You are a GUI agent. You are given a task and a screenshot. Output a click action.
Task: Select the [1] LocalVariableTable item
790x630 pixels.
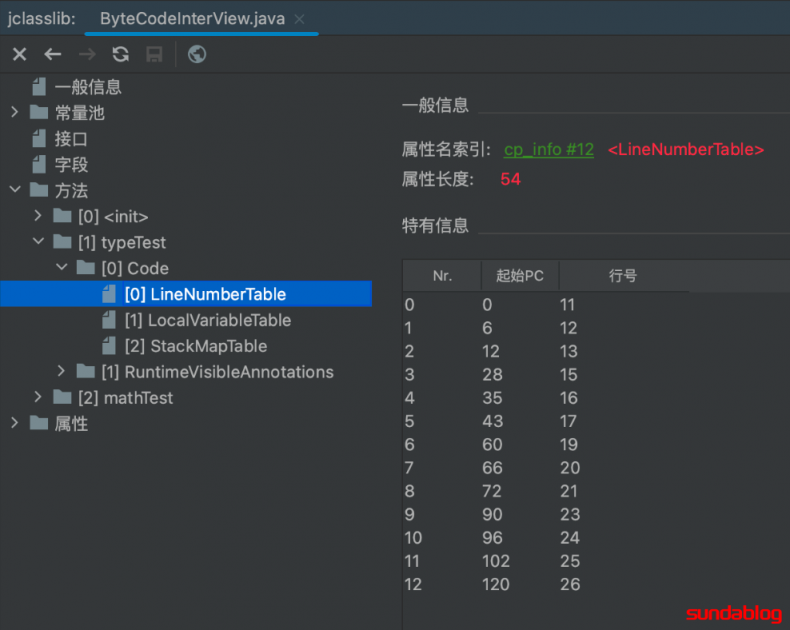coord(208,320)
